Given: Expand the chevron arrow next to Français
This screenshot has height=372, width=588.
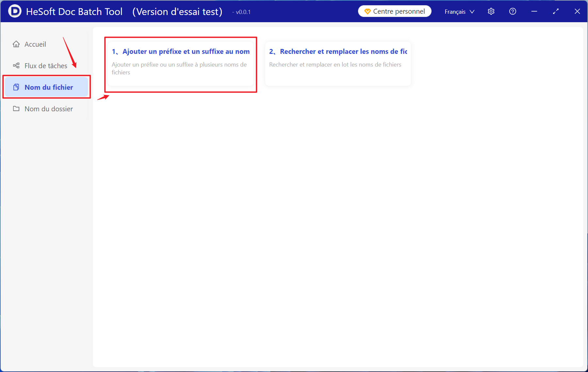Looking at the screenshot, I should tap(472, 12).
